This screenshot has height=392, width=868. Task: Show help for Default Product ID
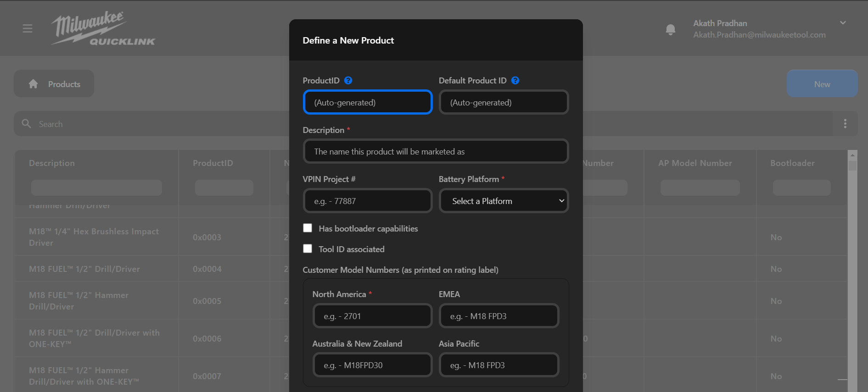(x=515, y=81)
